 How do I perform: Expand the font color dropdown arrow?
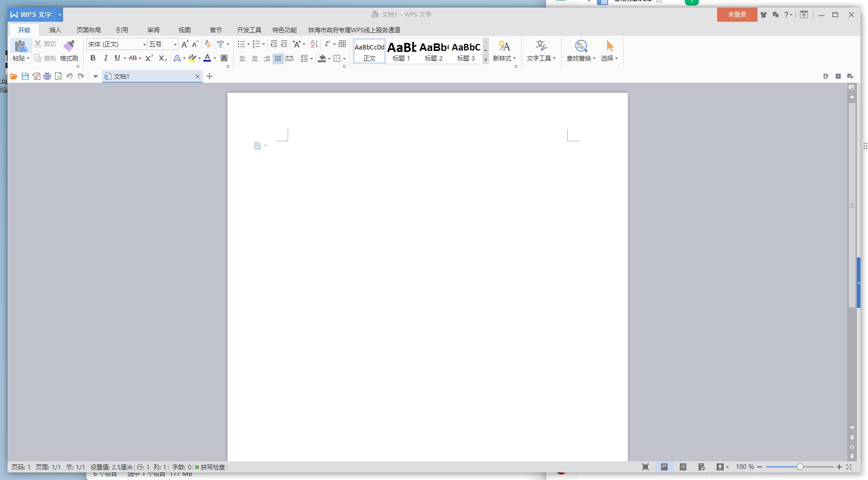214,59
